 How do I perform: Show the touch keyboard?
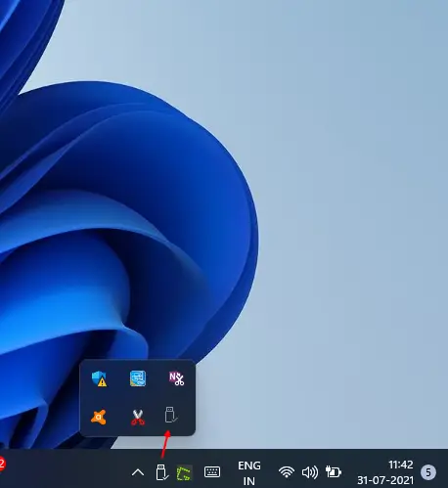coord(212,472)
